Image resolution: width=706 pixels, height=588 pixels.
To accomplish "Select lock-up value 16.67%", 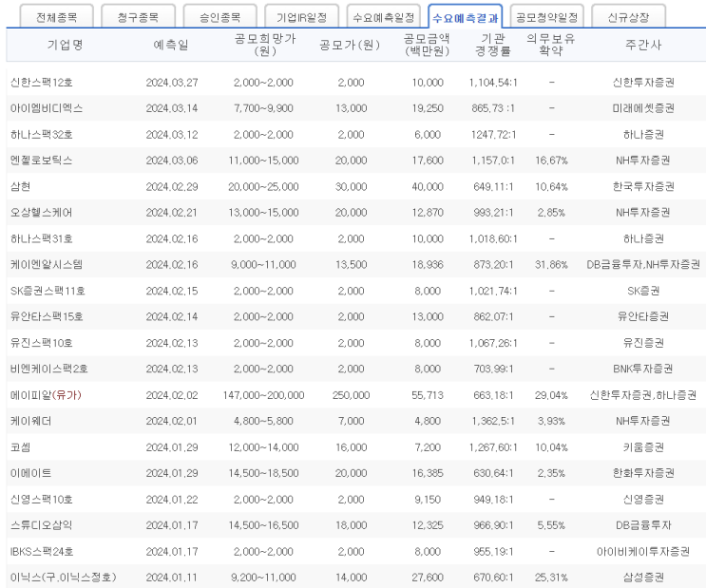I will click(x=551, y=161).
